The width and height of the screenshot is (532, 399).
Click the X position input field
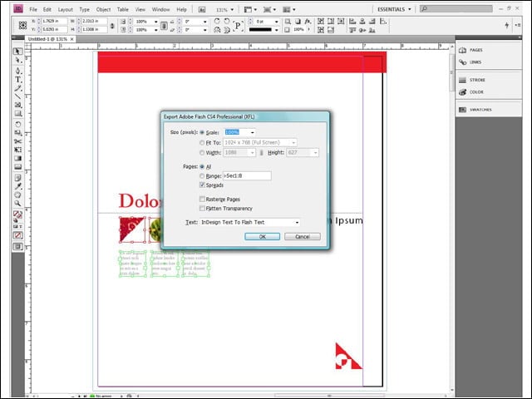click(x=54, y=21)
